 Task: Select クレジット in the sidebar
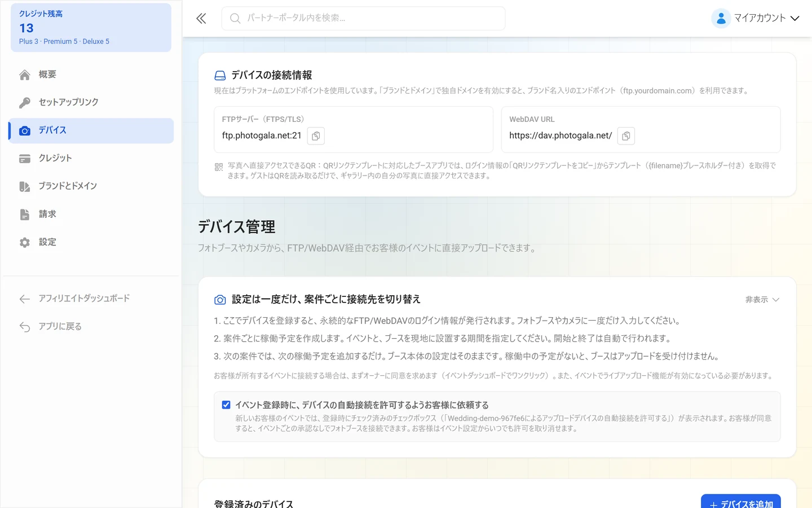[91, 159]
